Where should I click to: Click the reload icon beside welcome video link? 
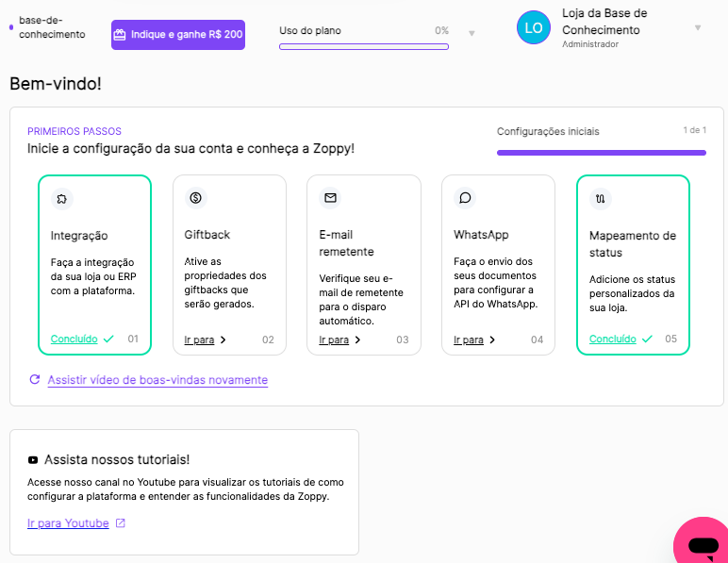[x=34, y=379]
